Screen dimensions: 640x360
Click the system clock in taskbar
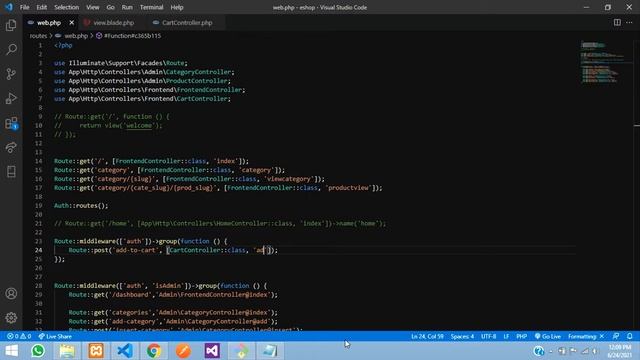[x=619, y=351]
